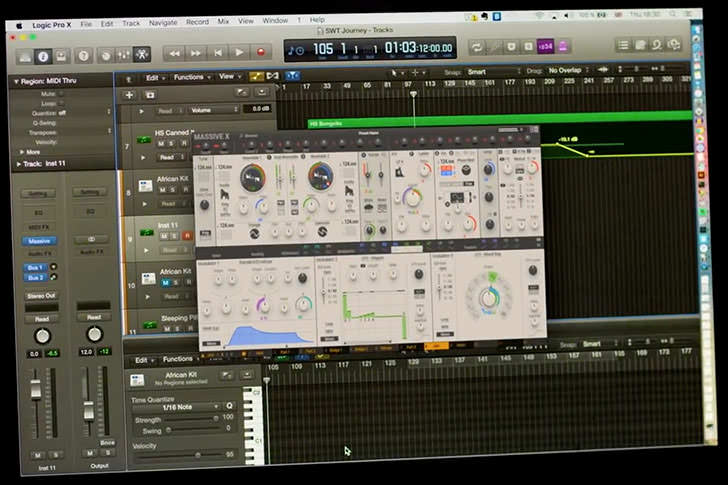This screenshot has width=728, height=485.
Task: Open Mix menu in menu bar
Action: coord(223,21)
